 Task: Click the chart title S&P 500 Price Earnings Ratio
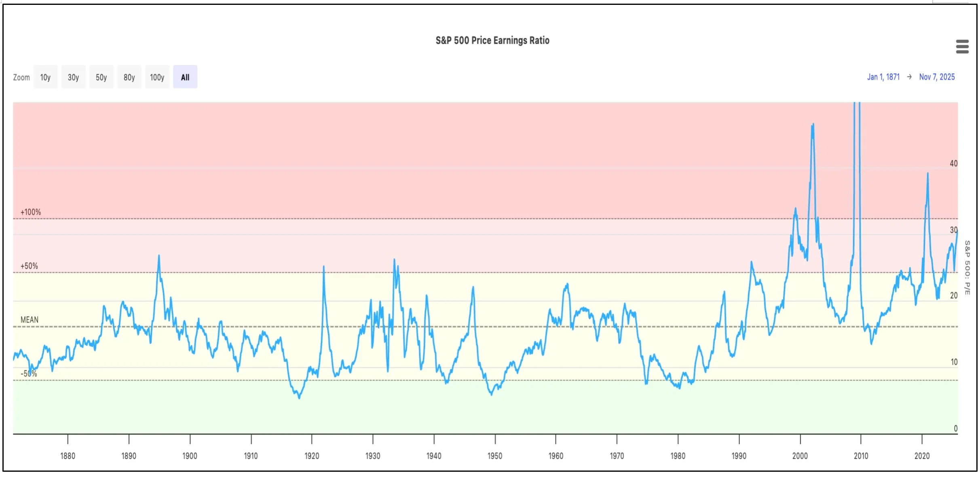[492, 40]
